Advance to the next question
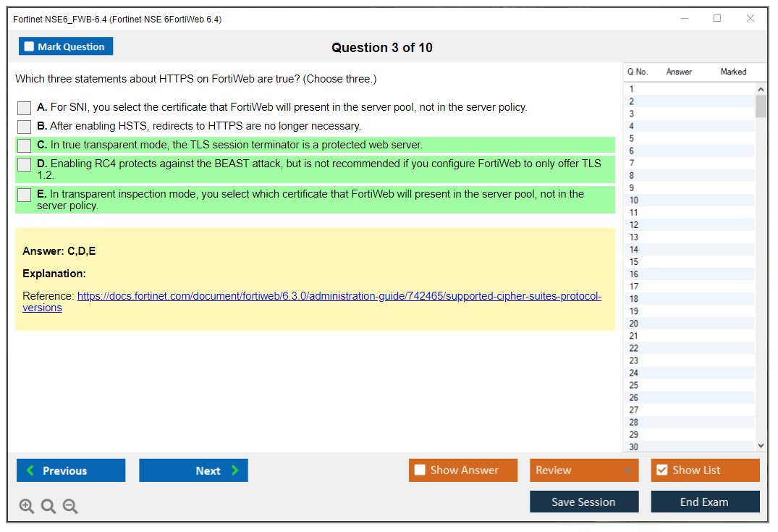This screenshot has height=532, width=778. point(193,470)
